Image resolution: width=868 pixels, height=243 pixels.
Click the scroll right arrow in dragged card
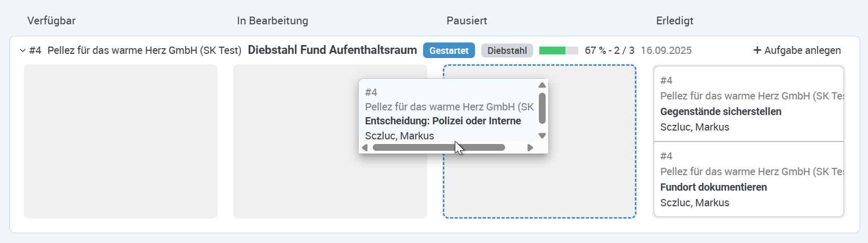[530, 148]
